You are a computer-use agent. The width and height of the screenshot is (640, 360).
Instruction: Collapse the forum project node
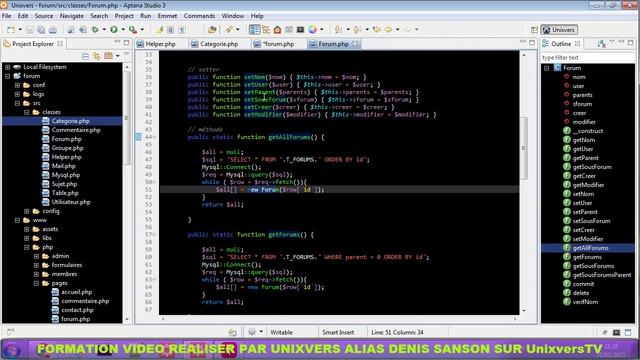(x=8, y=76)
